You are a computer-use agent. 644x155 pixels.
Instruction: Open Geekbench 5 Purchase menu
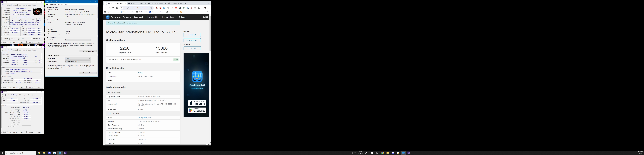point(61,5)
